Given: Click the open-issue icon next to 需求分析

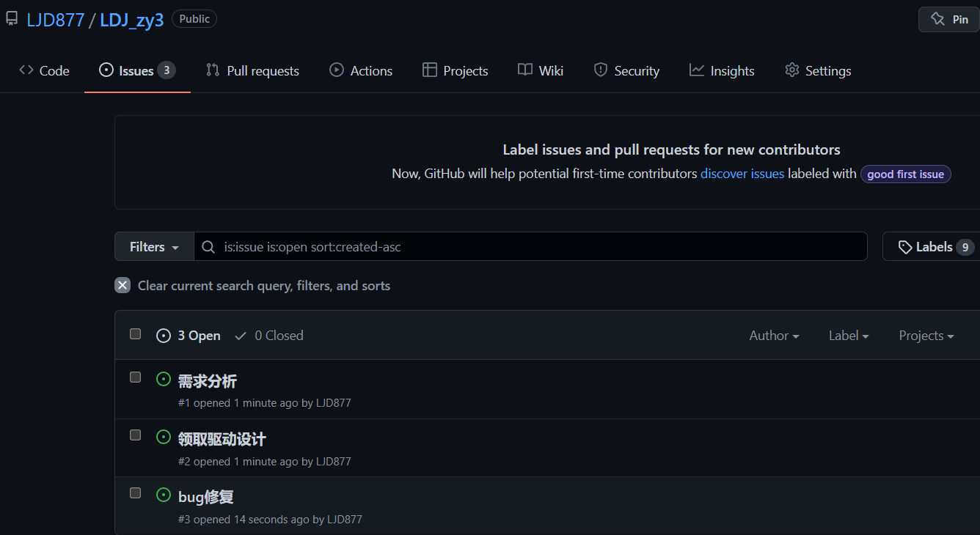Looking at the screenshot, I should [x=164, y=379].
